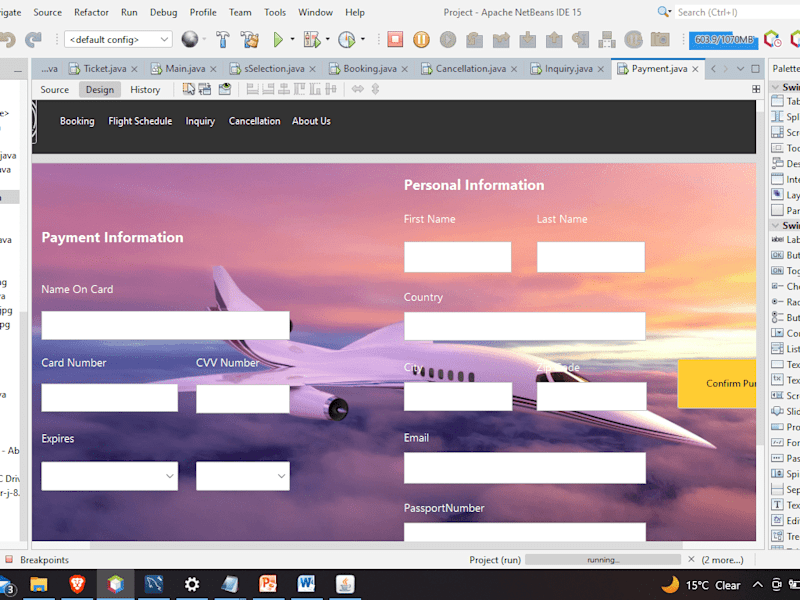Screen dimensions: 800x600
Task: Click About Us in navigation bar
Action: coord(311,121)
